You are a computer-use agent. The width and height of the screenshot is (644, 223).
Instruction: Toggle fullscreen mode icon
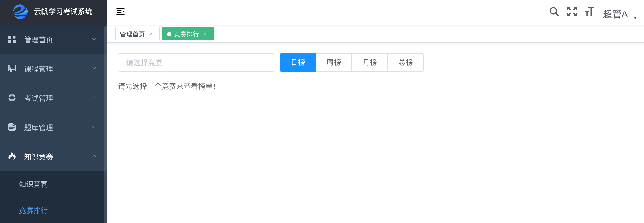[572, 12]
